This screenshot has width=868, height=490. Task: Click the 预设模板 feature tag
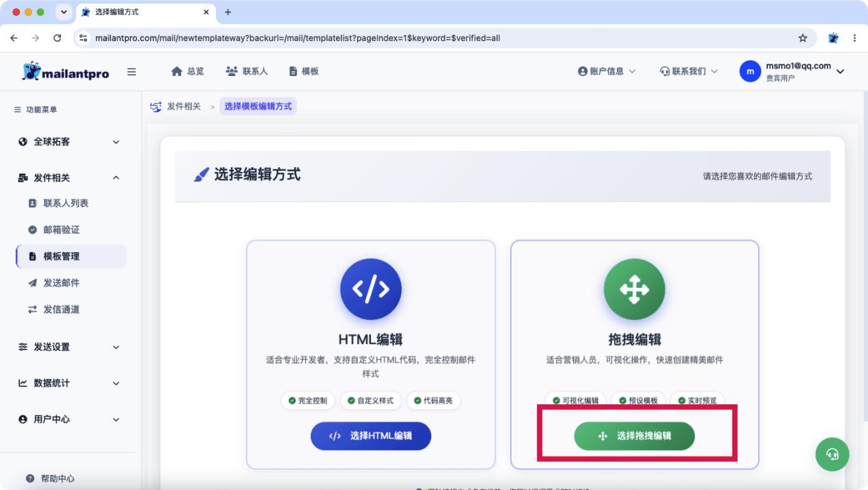638,401
